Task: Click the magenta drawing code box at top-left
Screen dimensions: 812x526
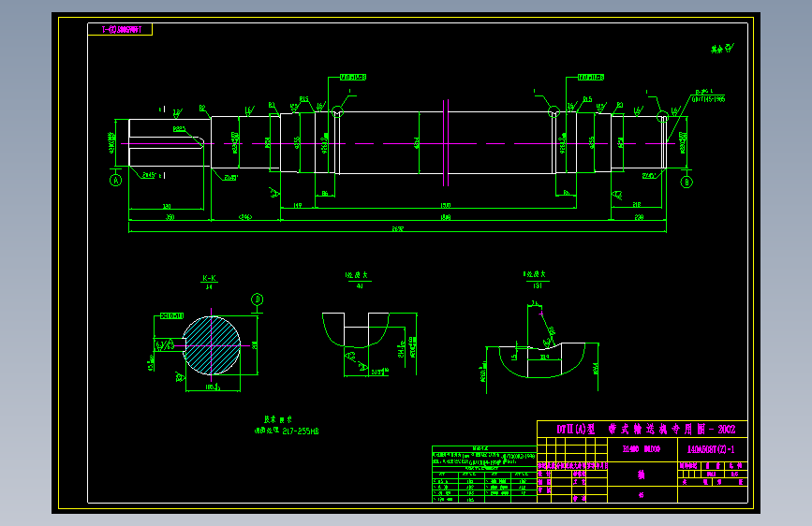Action: [120, 30]
